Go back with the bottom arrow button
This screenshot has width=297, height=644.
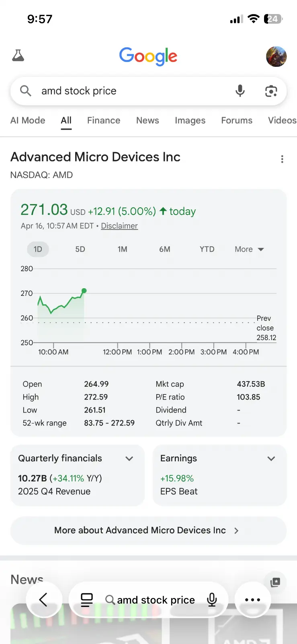[44, 600]
